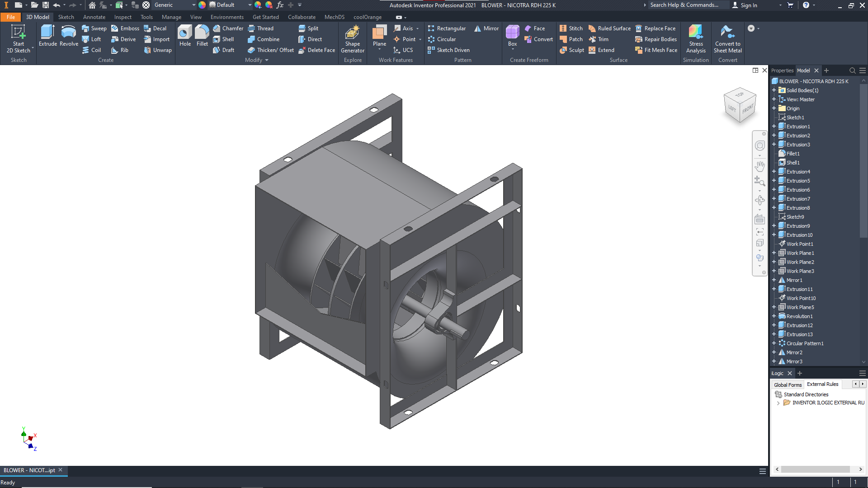Open the External Rules tab
This screenshot has width=868, height=488.
tap(822, 385)
